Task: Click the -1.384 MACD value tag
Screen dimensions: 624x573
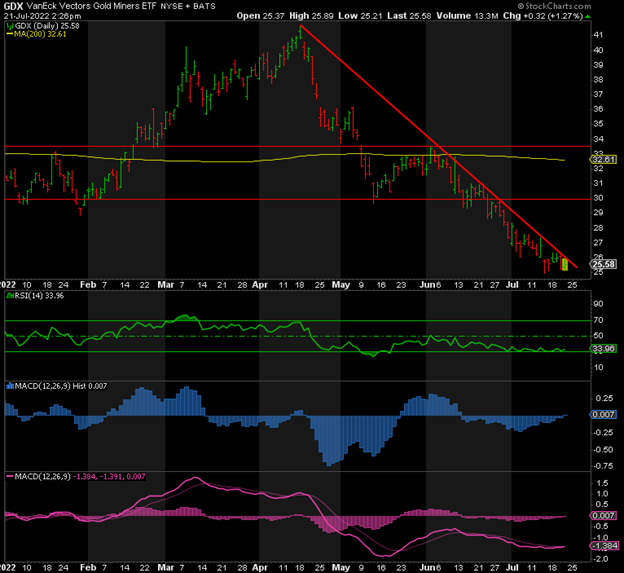Action: 603,546
